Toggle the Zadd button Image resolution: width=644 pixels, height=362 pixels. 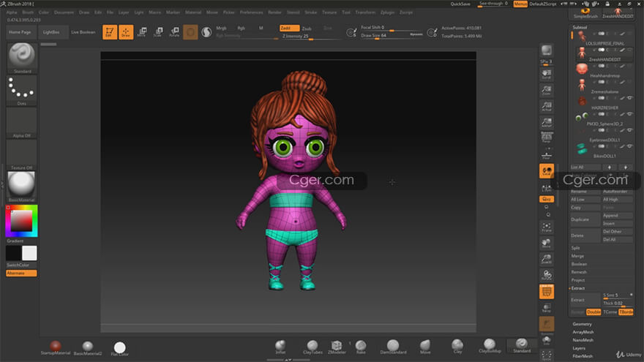click(289, 28)
